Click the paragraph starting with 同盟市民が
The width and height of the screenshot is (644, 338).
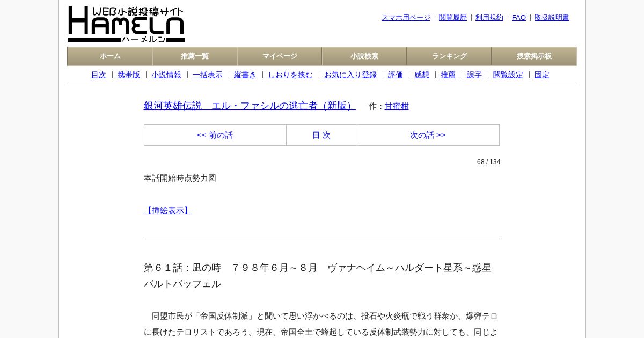[322, 324]
